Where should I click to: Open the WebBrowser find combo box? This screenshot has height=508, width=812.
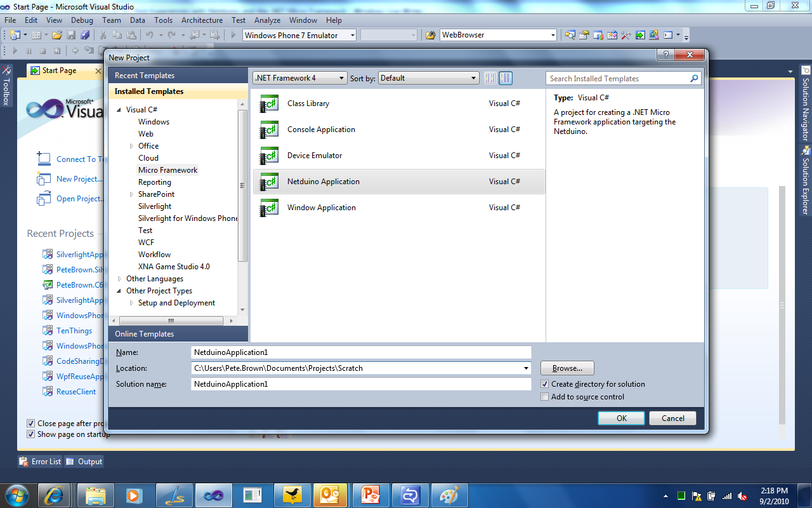point(498,35)
